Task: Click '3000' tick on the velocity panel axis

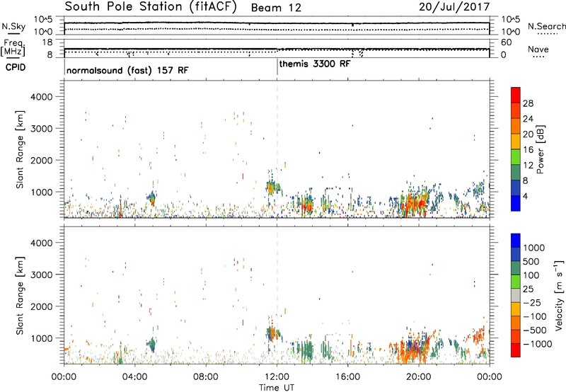Action: pos(42,275)
